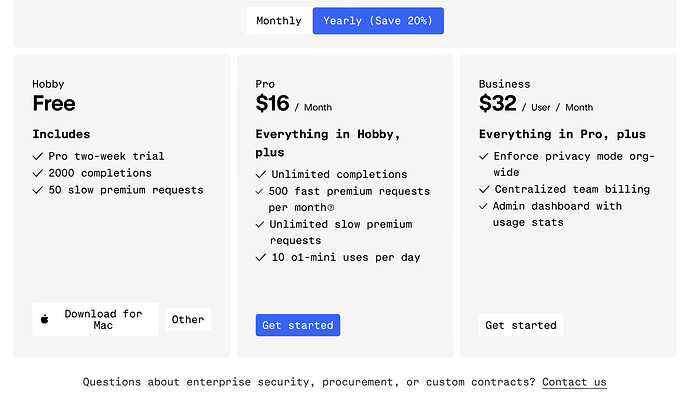Click the info icon after "per month"

click(x=331, y=208)
